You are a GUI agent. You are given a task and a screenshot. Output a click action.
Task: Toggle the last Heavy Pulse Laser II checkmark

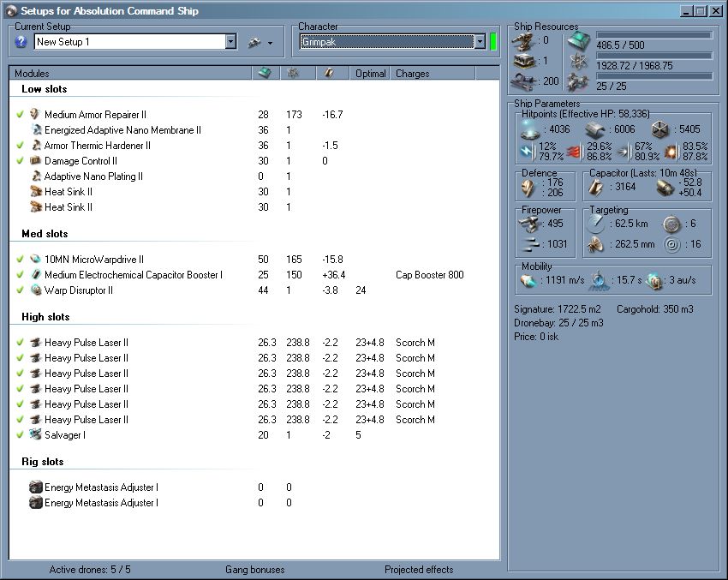point(20,419)
